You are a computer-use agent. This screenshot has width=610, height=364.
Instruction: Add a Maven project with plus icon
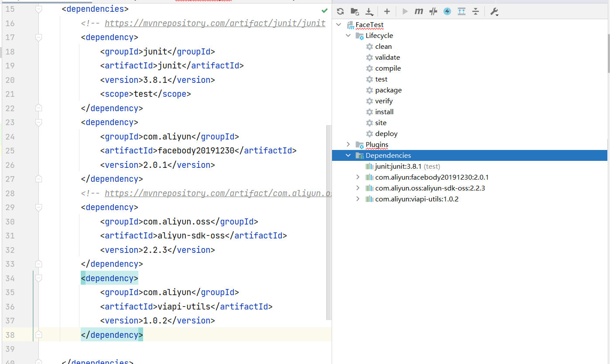387,12
